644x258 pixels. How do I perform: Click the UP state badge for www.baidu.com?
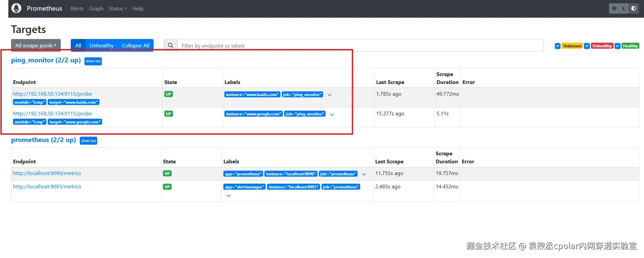pyautogui.click(x=169, y=94)
